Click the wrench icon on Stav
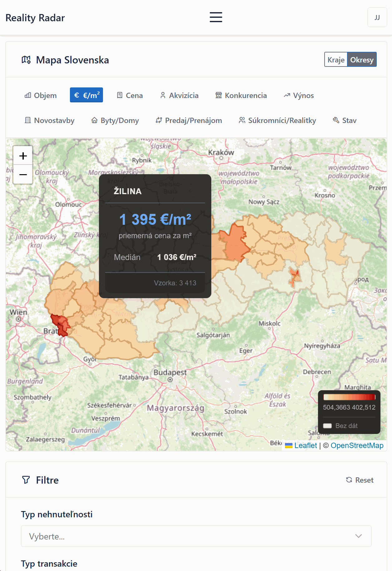 336,120
